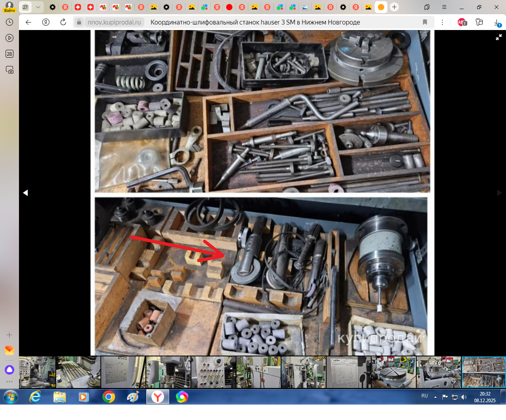Open the Yandex browser main menu
This screenshot has height=420, width=506.
tap(444, 7)
